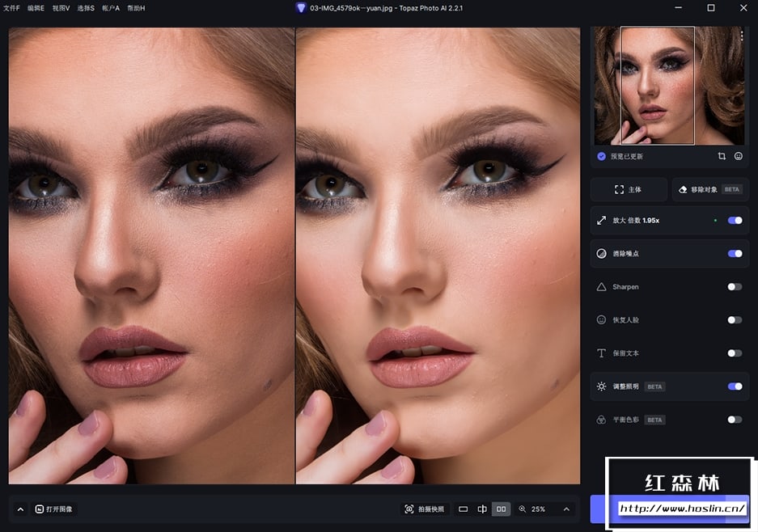Click the upscale diagonal arrows icon

click(x=601, y=221)
